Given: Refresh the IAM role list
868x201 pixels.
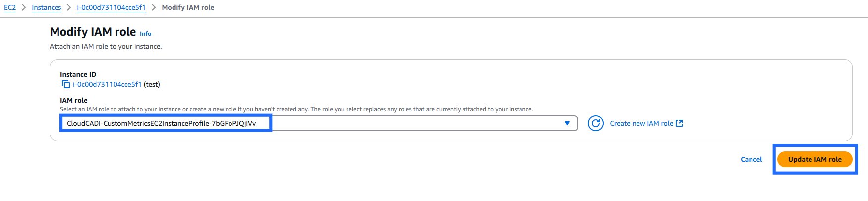Looking at the screenshot, I should pos(596,123).
